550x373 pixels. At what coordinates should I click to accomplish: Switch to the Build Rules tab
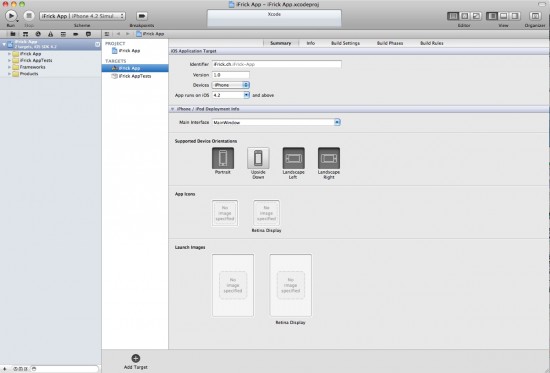(x=432, y=43)
